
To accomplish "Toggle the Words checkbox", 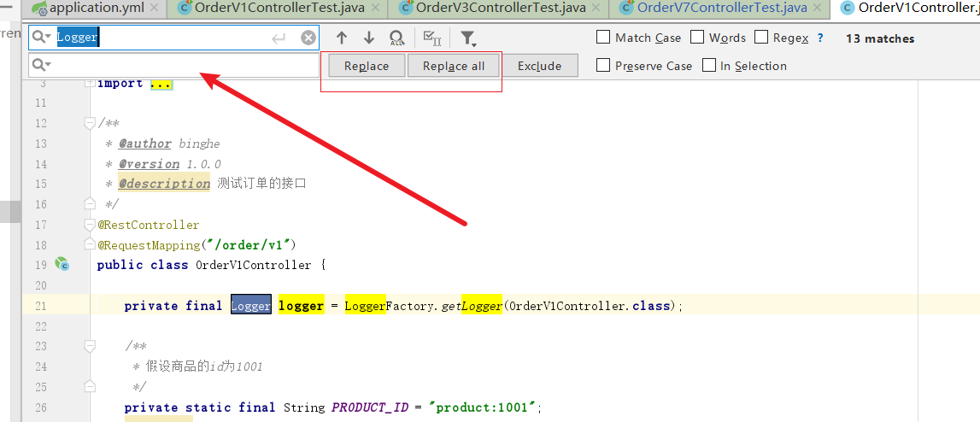I will (x=697, y=38).
